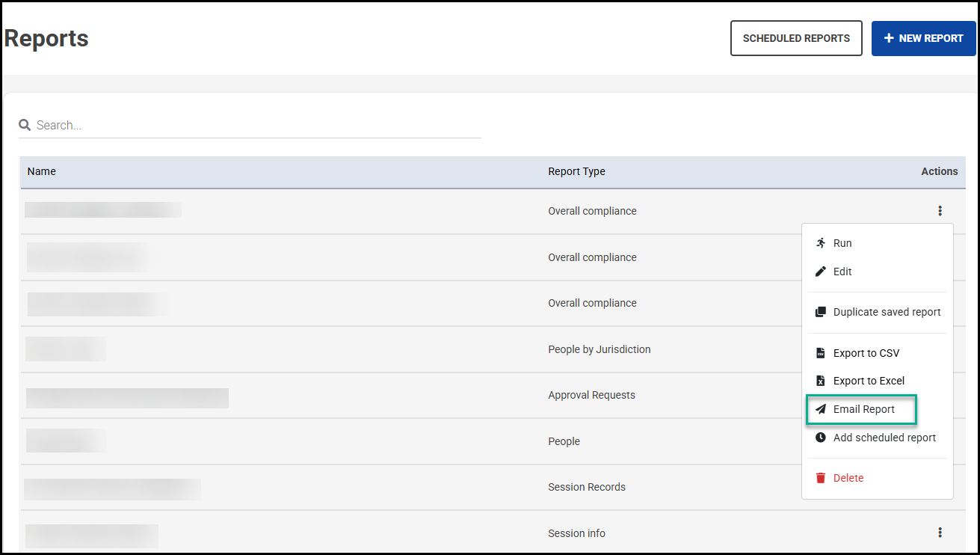Viewport: 980px width, 555px height.
Task: Click the clock scheduled report icon
Action: point(821,438)
